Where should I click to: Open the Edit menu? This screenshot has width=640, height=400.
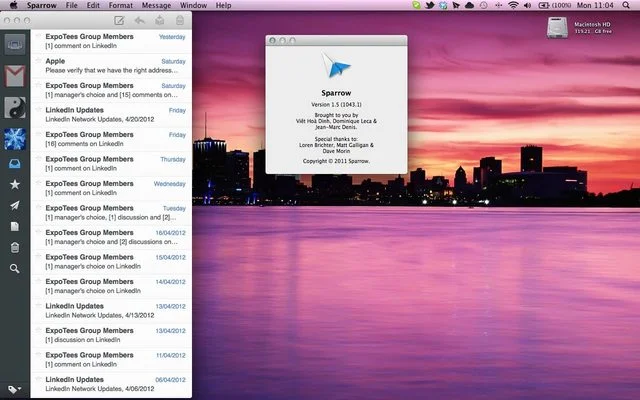pyautogui.click(x=93, y=5)
